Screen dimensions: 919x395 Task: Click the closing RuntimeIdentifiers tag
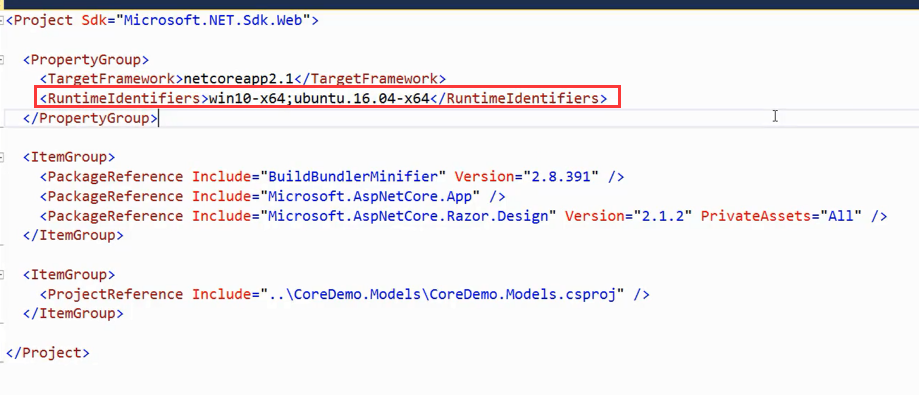(519, 98)
